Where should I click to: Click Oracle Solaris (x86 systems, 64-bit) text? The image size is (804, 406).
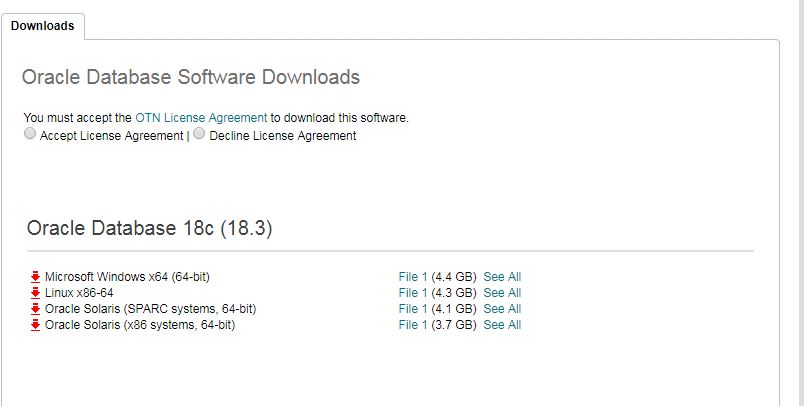(x=140, y=325)
